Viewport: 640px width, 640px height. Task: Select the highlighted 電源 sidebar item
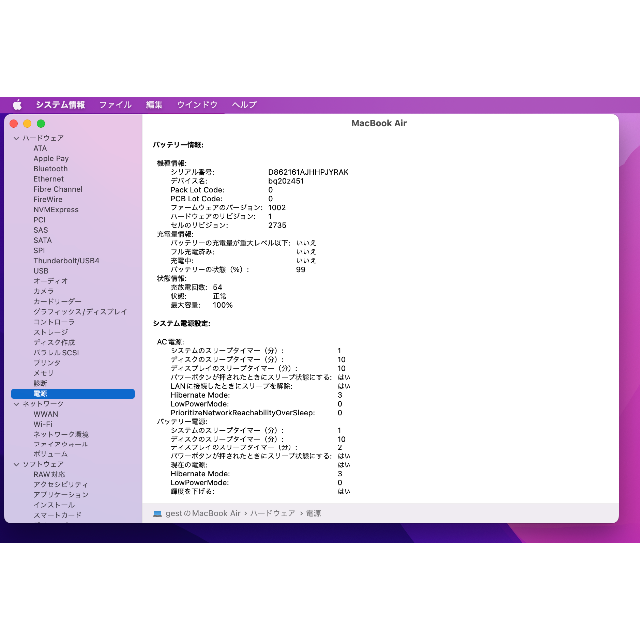73,393
